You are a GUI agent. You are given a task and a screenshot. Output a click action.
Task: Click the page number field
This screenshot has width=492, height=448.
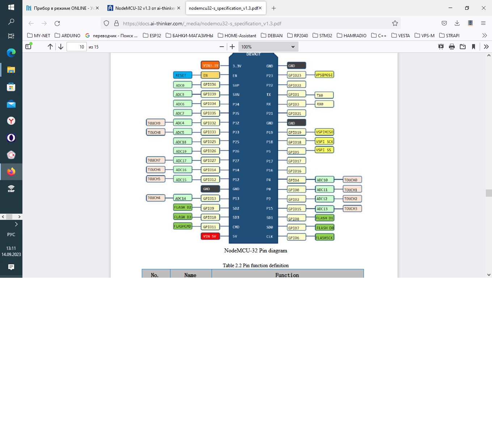click(x=77, y=47)
